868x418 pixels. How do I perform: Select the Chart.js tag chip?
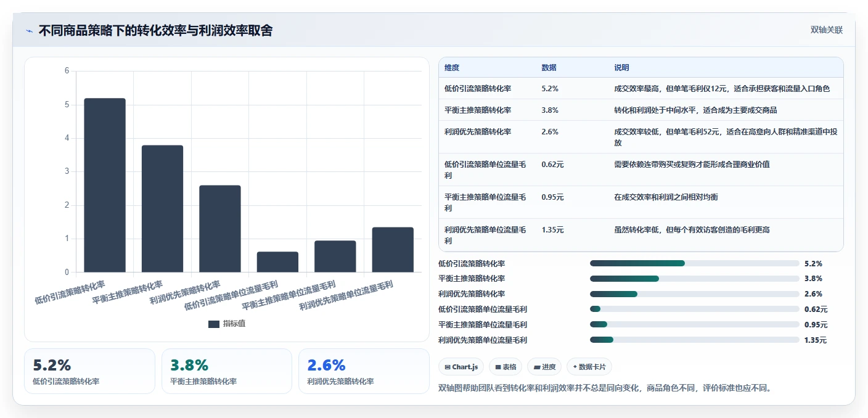(462, 367)
